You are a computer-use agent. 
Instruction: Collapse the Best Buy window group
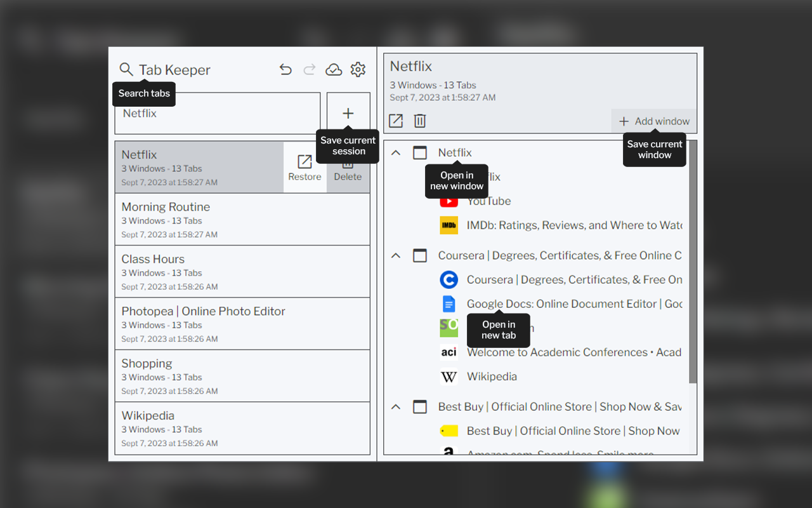(396, 406)
